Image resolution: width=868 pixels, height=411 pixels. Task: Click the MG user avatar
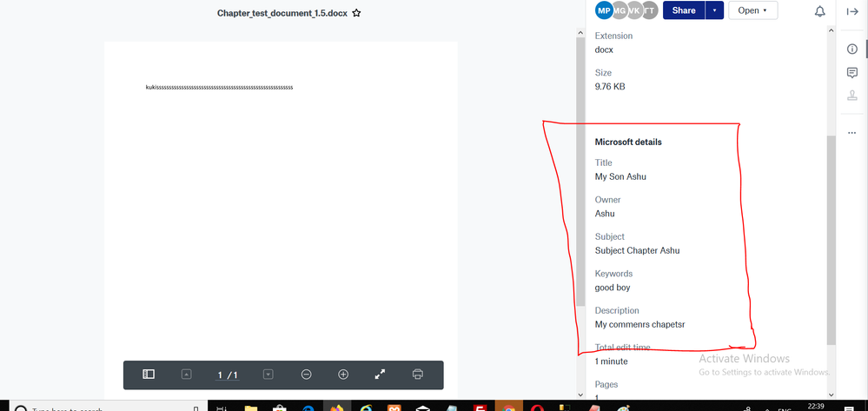(x=620, y=10)
